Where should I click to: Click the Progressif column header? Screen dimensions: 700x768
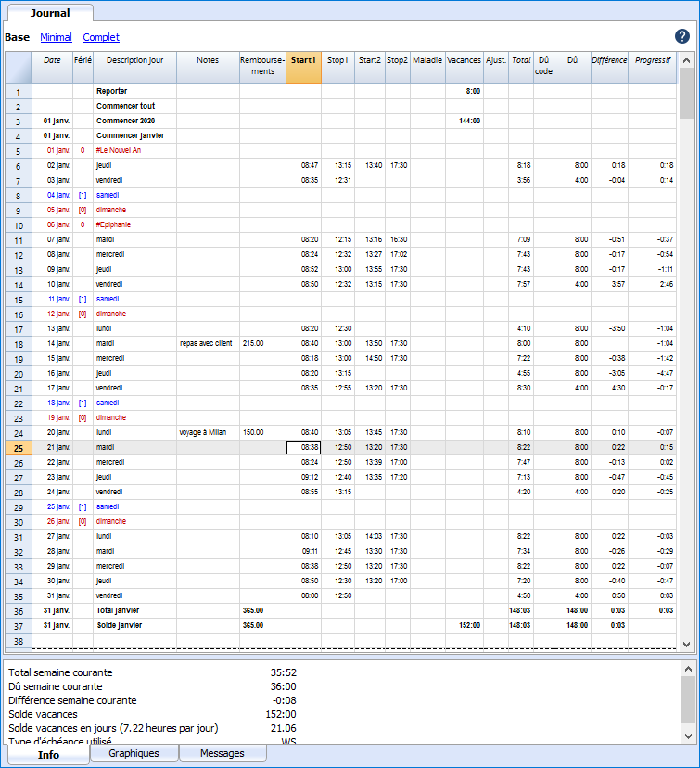(x=653, y=68)
